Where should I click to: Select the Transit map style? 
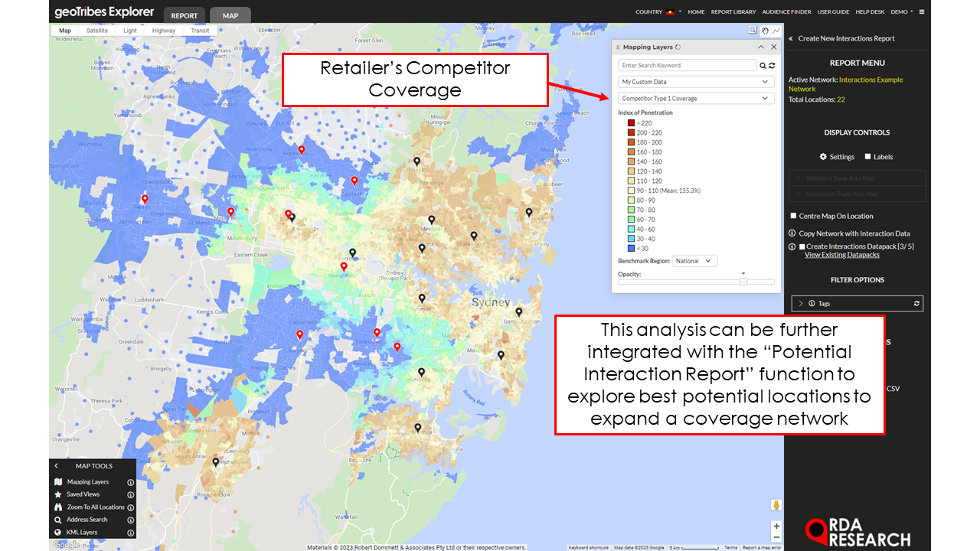tap(200, 31)
